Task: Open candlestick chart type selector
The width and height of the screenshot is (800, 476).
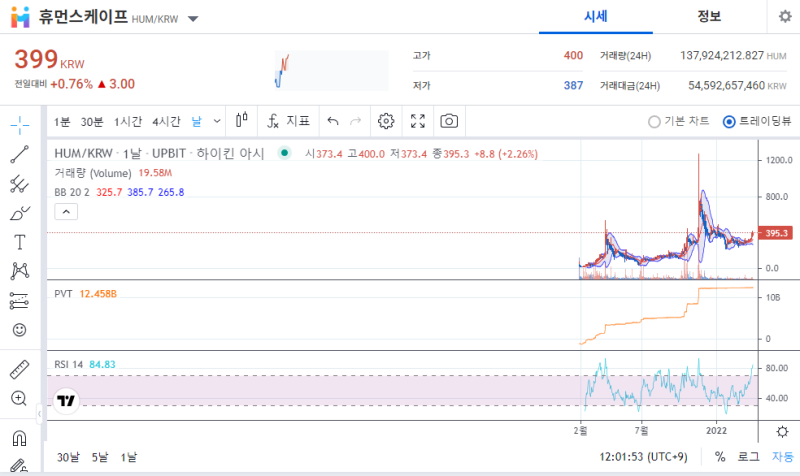Action: 242,121
